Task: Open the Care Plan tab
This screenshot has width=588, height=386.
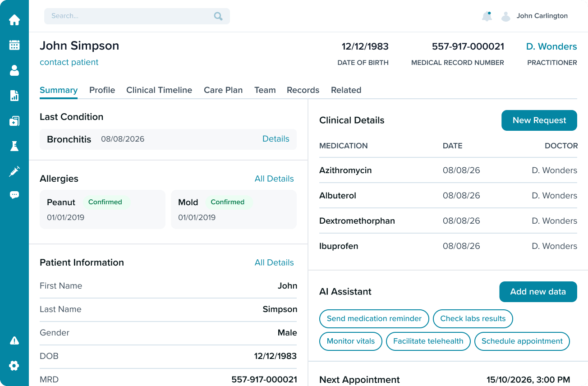Action: click(223, 90)
